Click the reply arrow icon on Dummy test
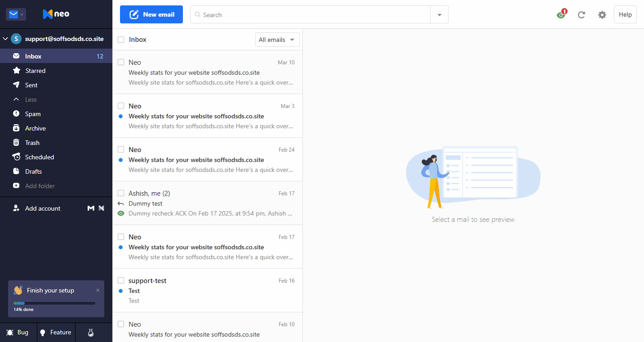Image resolution: width=644 pixels, height=342 pixels. click(120, 203)
